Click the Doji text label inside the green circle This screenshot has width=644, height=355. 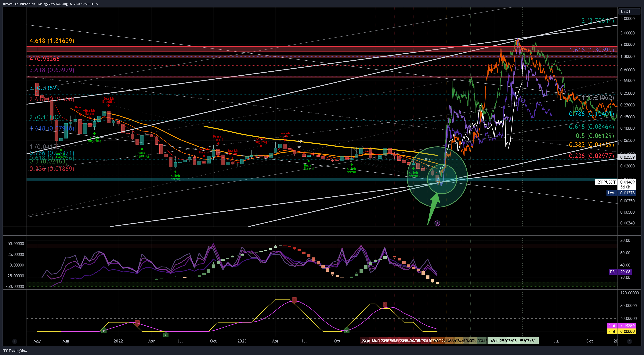point(428,159)
